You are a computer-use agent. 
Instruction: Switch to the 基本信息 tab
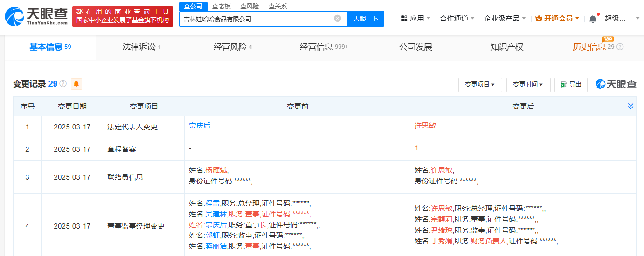coord(50,47)
